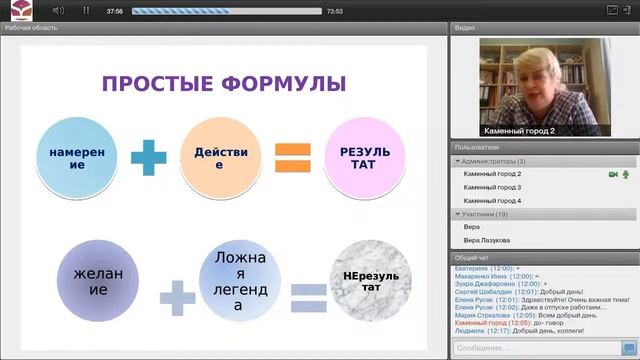The width and height of the screenshot is (640, 360).
Task: Click the Каменный город 2 video caption
Action: (519, 131)
